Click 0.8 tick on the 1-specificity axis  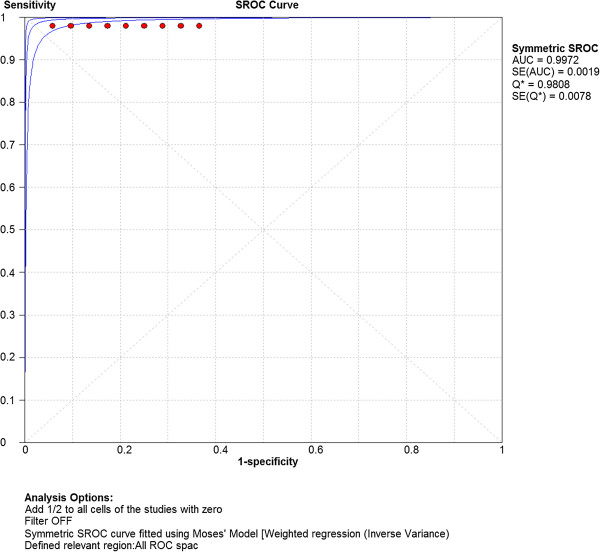411,450
